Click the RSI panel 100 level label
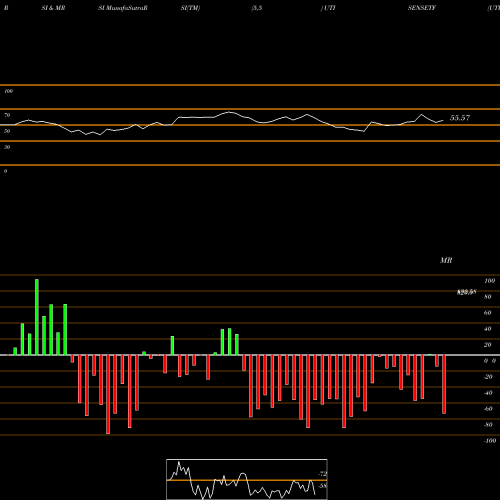The height and width of the screenshot is (500, 500). (x=8, y=91)
